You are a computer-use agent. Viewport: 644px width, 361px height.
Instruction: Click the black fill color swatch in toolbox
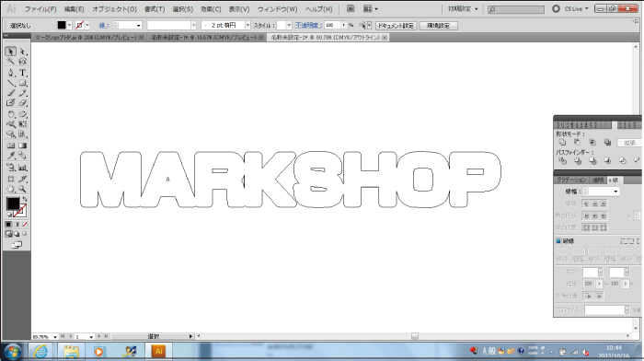(13, 204)
